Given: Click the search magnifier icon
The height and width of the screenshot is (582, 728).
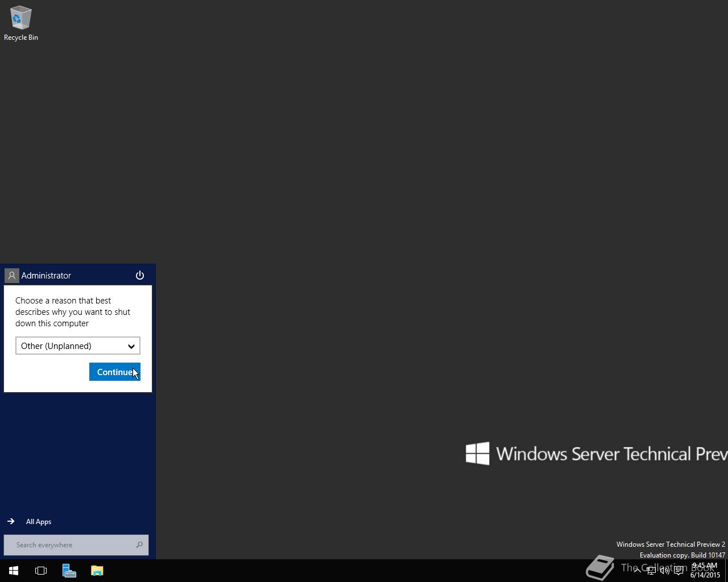Looking at the screenshot, I should [139, 545].
